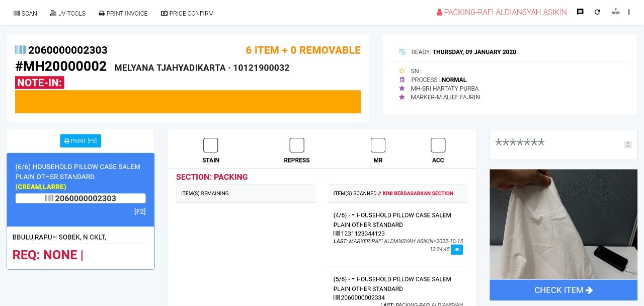This screenshot has width=644, height=306.
Task: Click the purple star beside MH-SRI HARTATY PURBA
Action: 402,89
